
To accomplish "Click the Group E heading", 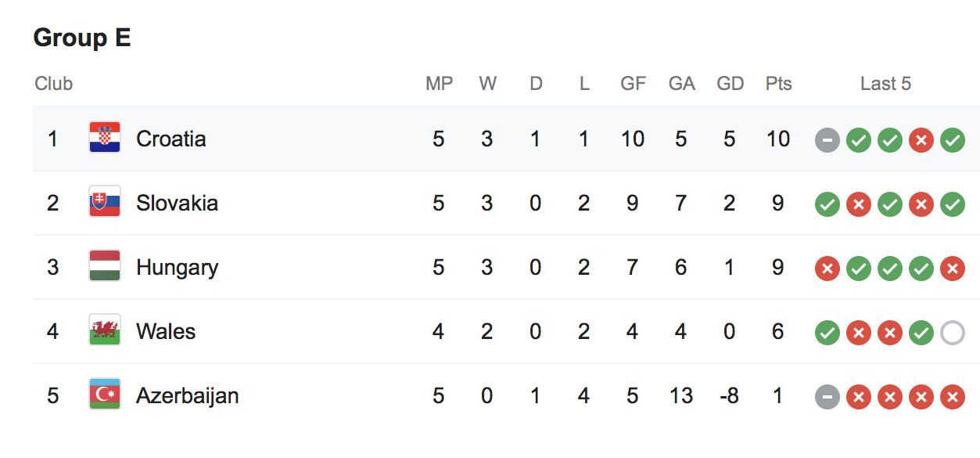I will 81,37.
